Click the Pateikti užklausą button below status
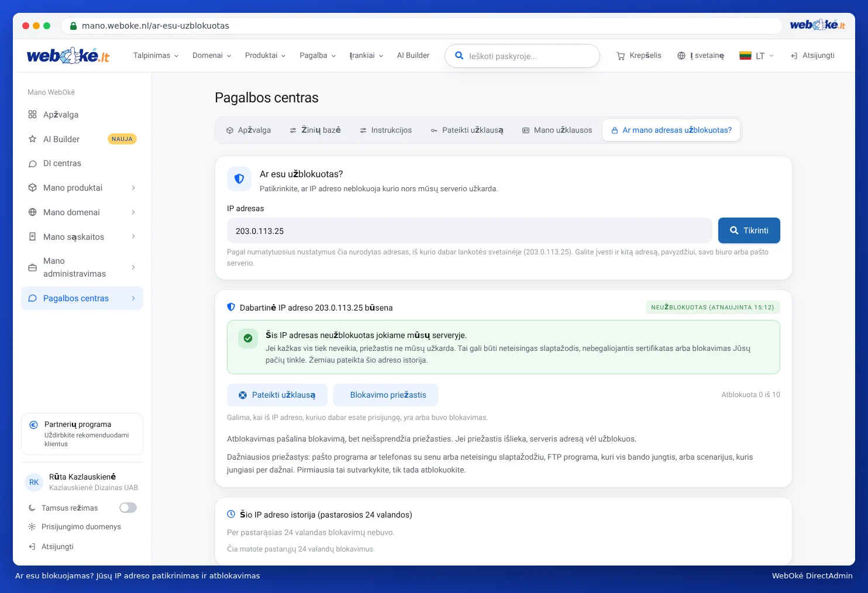The height and width of the screenshot is (593, 868). [277, 395]
